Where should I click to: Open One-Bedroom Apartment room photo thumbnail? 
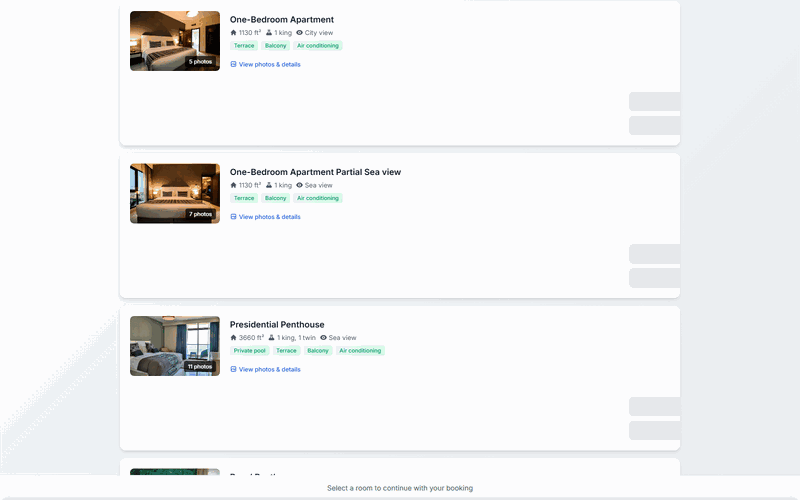175,41
